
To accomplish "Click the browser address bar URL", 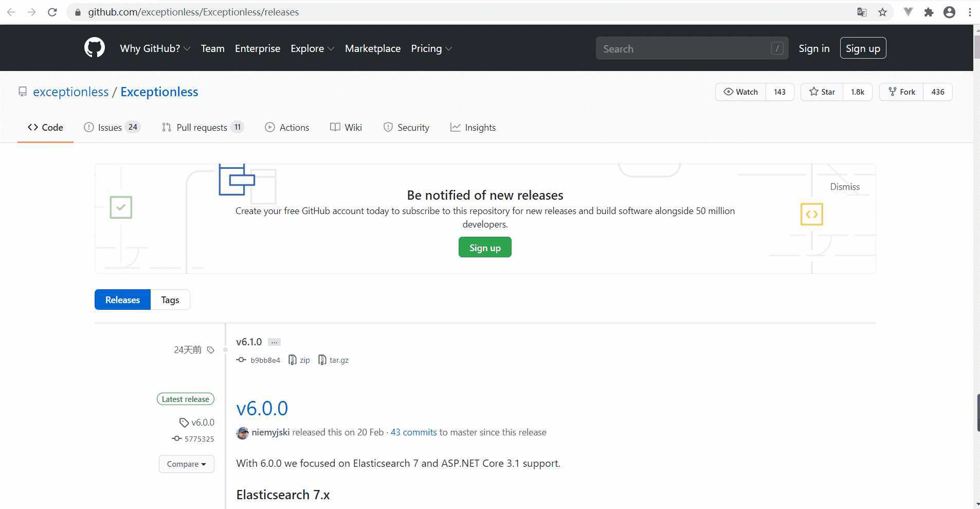I will [193, 12].
